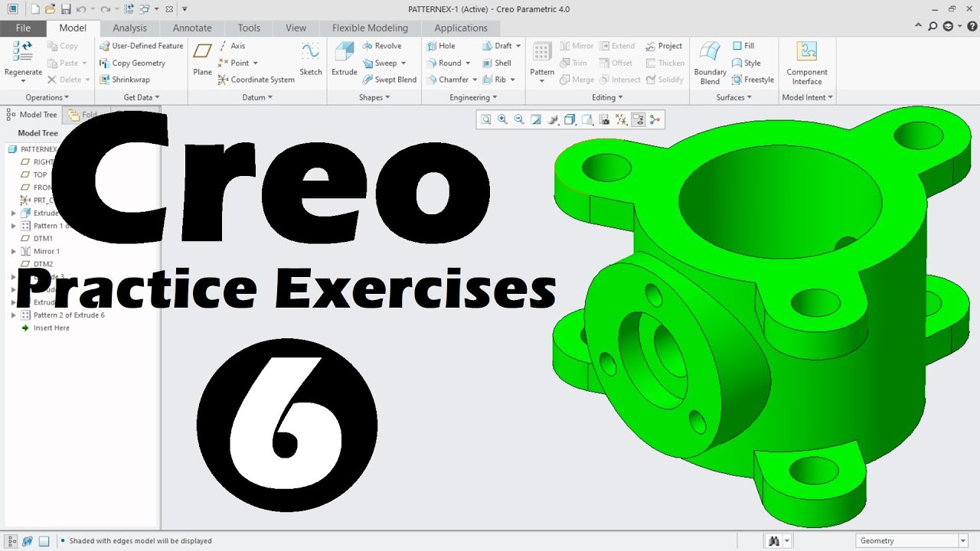Click the Pattern tool icon
980x551 pixels.
542,52
